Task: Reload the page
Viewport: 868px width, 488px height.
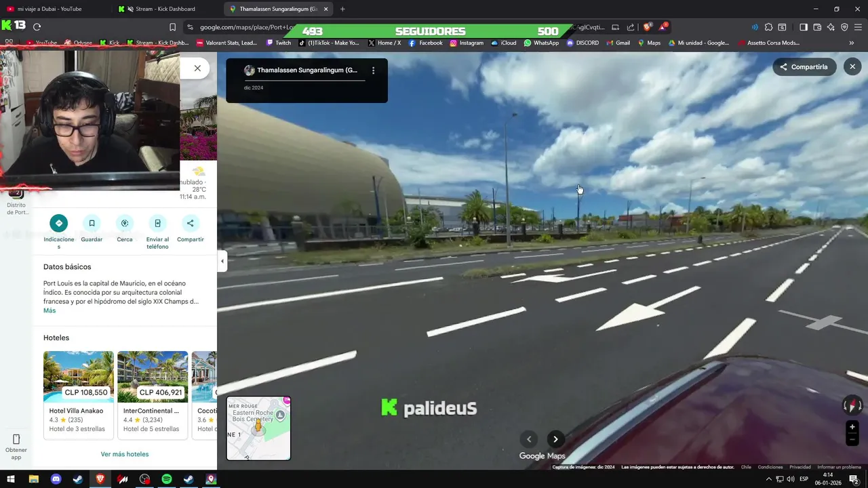Action: click(37, 27)
